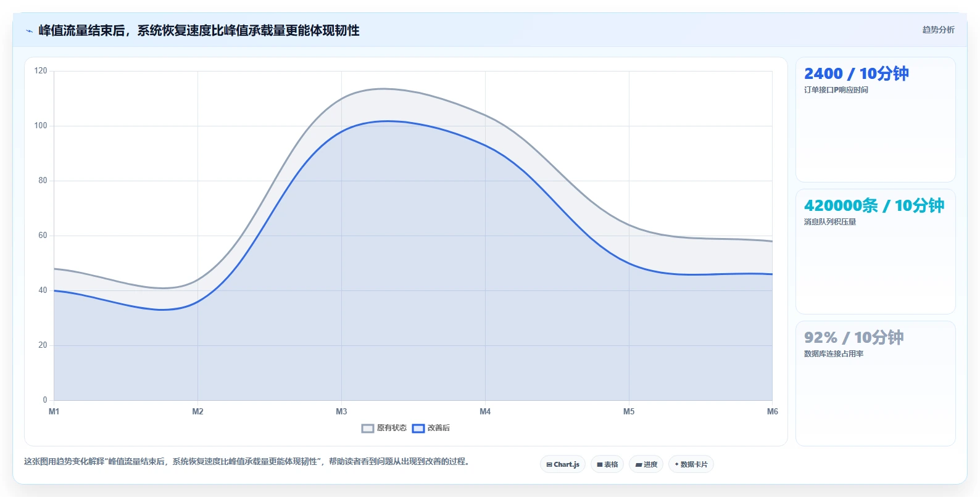Click the blue 改善后 line at M2
Viewport: 980px width, 497px height.
(x=197, y=302)
